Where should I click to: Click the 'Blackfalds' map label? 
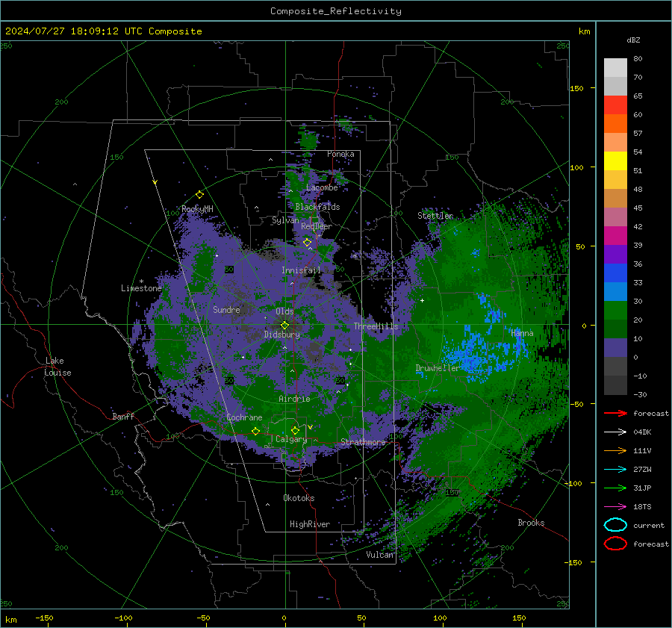tap(317, 207)
